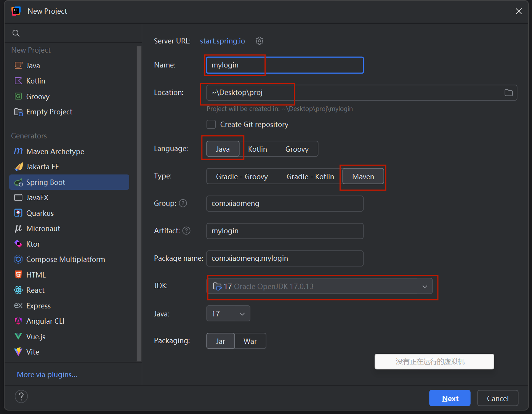Click into the Package name field
The height and width of the screenshot is (414, 532).
point(284,258)
